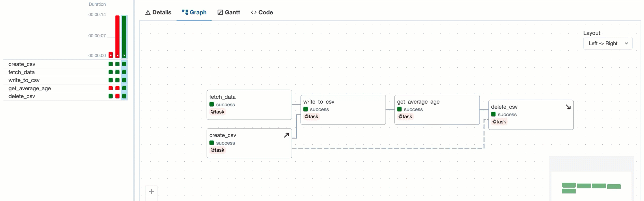Select the Graph tab
644x201 pixels.
click(x=194, y=12)
